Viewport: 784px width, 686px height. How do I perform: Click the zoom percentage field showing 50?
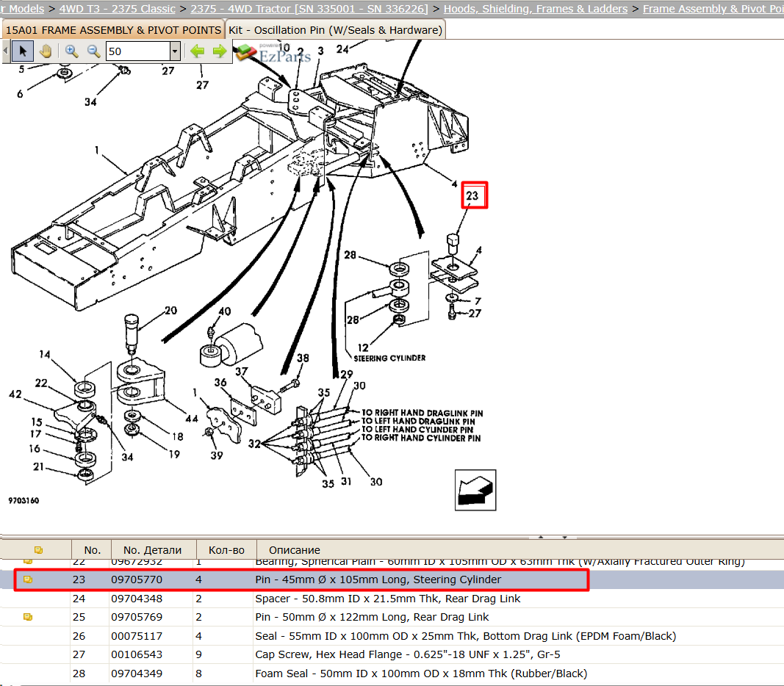[138, 51]
